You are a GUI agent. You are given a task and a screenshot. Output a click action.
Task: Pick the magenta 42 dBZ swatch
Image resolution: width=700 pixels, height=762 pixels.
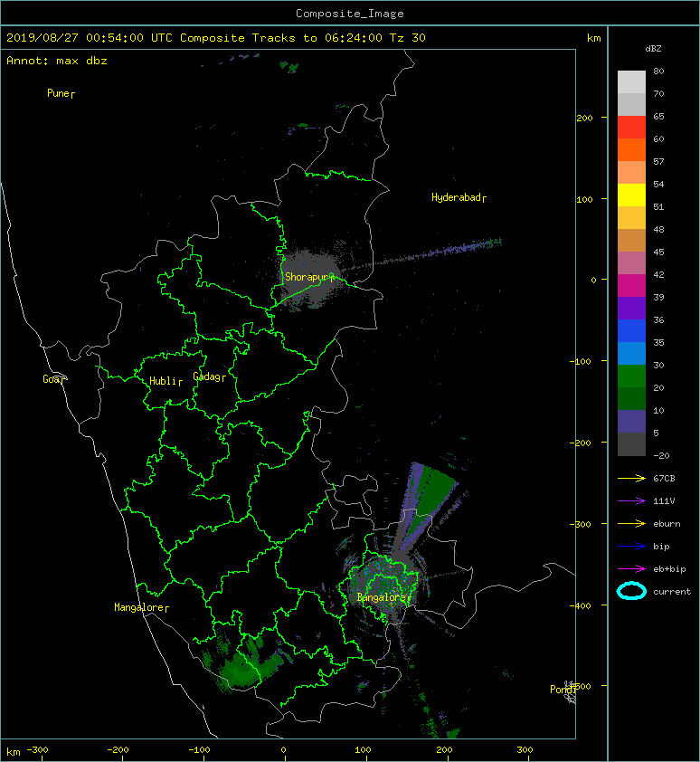coord(631,285)
